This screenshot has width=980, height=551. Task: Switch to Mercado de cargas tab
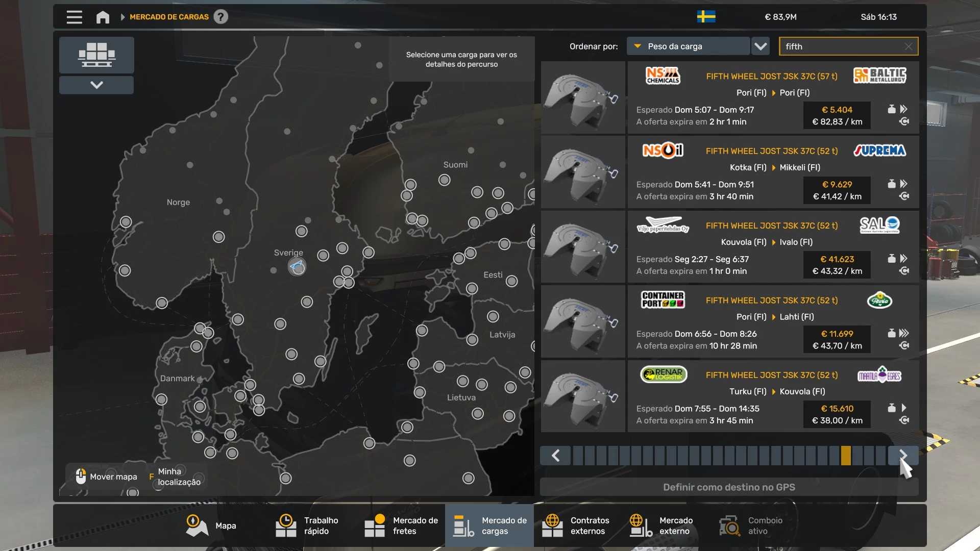(x=489, y=526)
